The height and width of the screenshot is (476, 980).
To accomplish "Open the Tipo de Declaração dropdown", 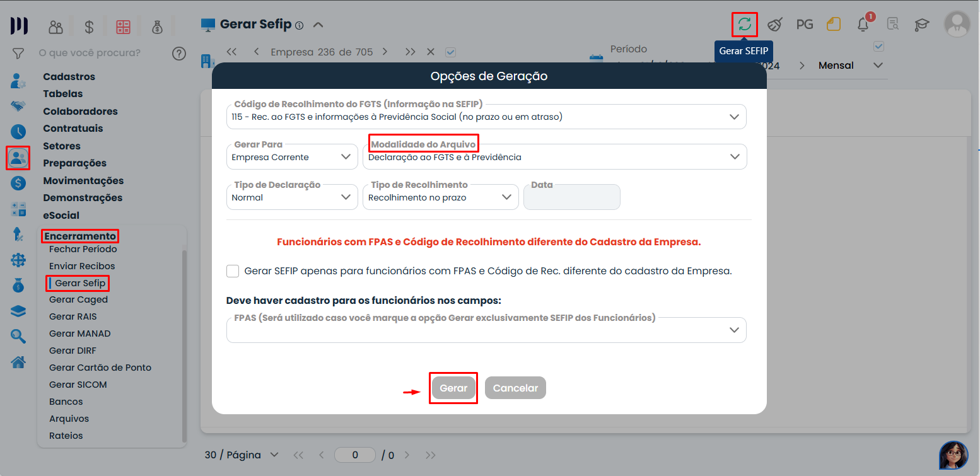I will click(x=292, y=197).
